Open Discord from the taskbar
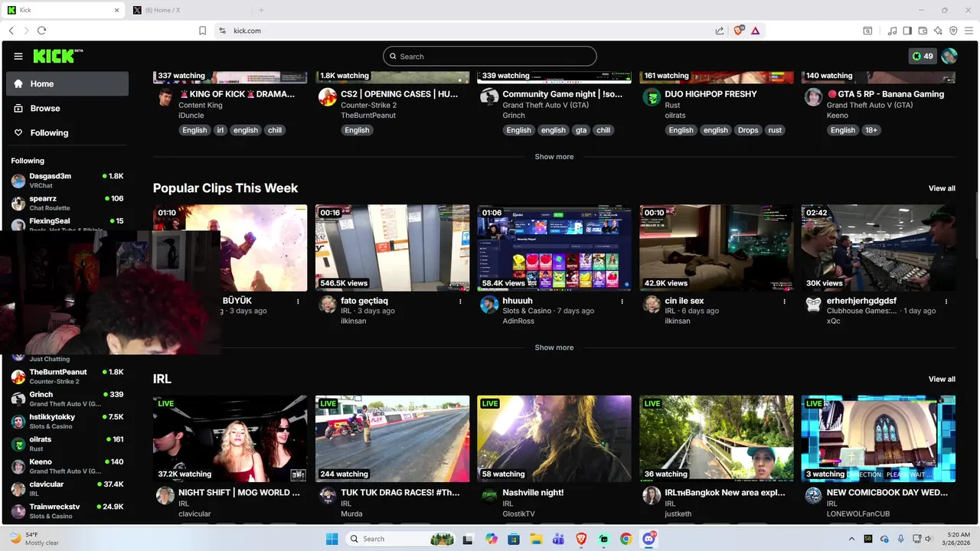This screenshot has height=551, width=980. pos(649,539)
